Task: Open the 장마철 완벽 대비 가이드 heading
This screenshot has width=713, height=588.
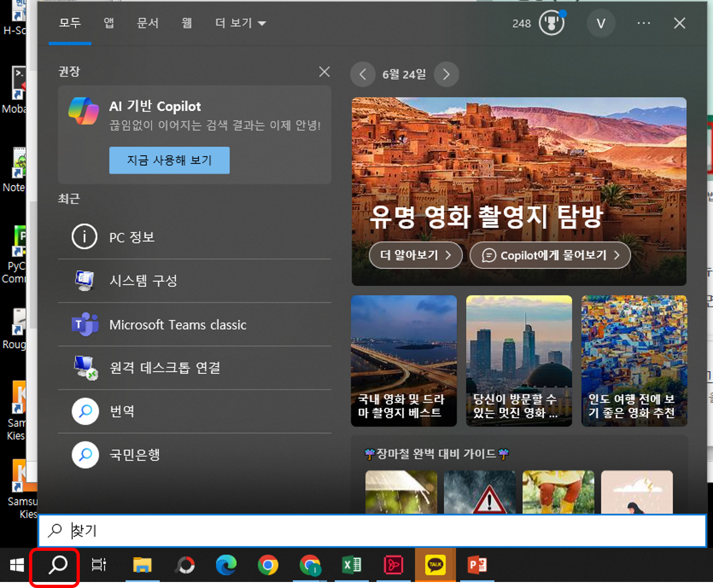Action: (x=436, y=454)
